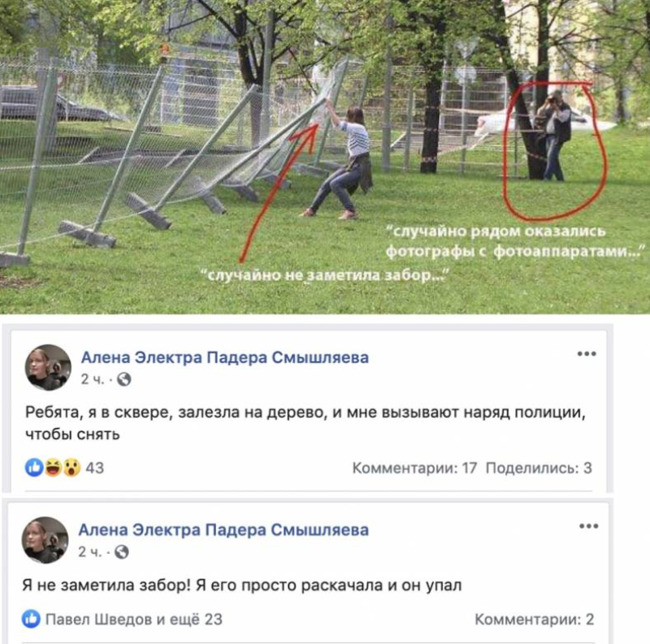Click the wow emoji reaction on first post
Viewport: 650px width, 644px height.
tap(71, 468)
